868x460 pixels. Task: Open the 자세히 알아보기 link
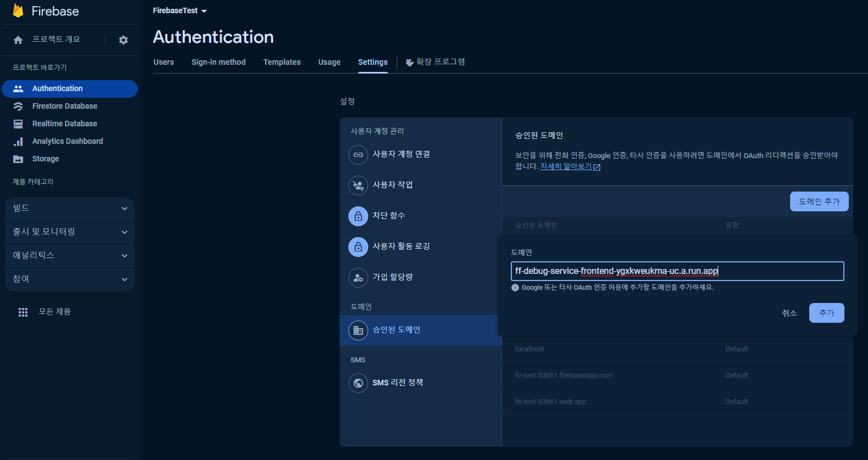(566, 166)
